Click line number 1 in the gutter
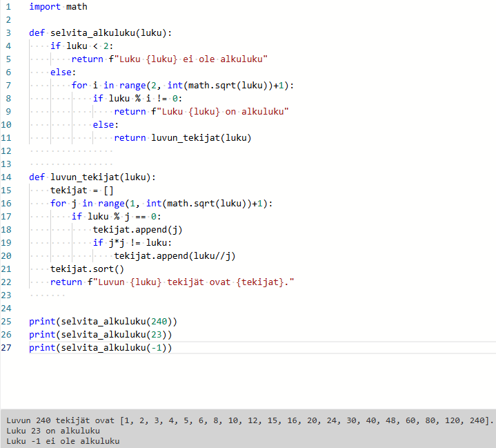The height and width of the screenshot is (448, 496). pos(7,7)
